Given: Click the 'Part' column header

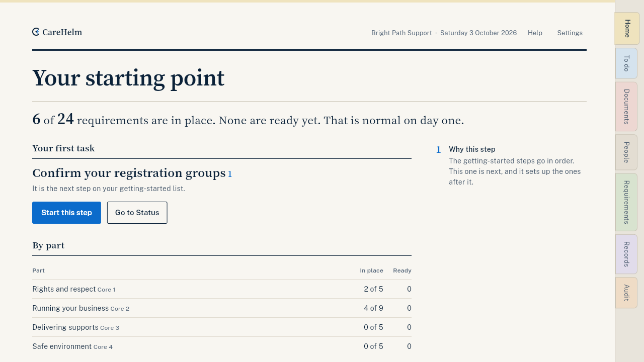Looking at the screenshot, I should (38, 270).
